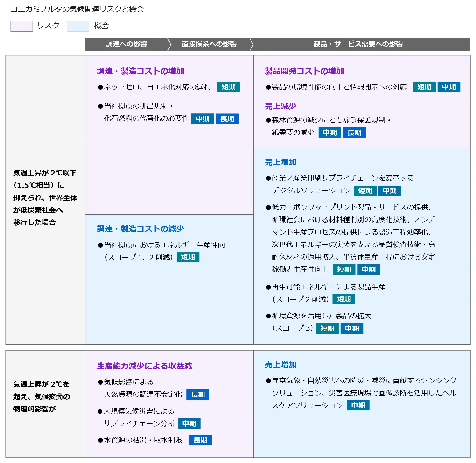
Task: Click the heading 調達・製造コストの減少
Action: pyautogui.click(x=140, y=229)
